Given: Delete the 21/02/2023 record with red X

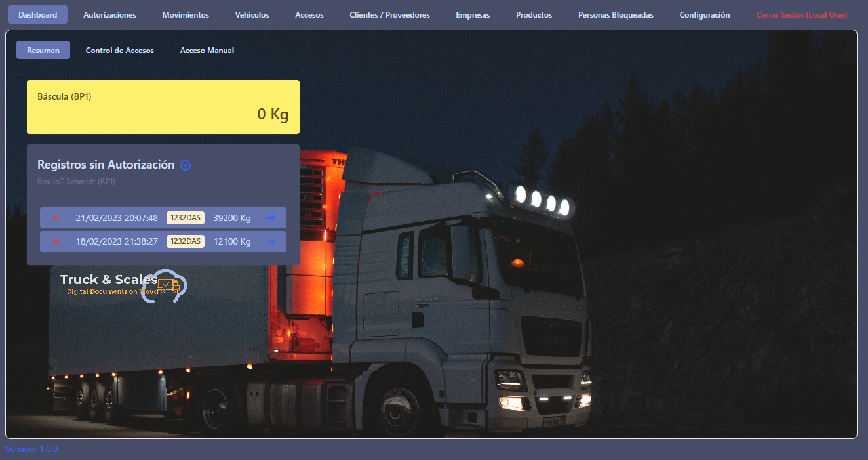Looking at the screenshot, I should tap(56, 218).
